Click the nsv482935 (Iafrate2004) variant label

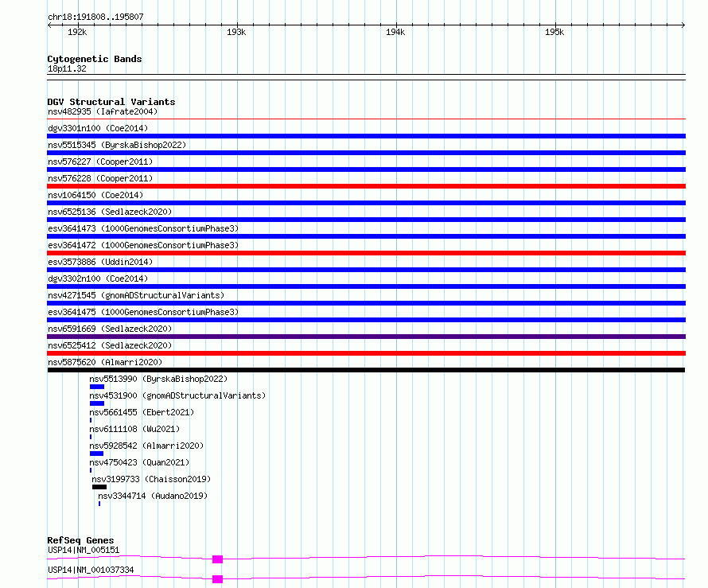point(103,111)
